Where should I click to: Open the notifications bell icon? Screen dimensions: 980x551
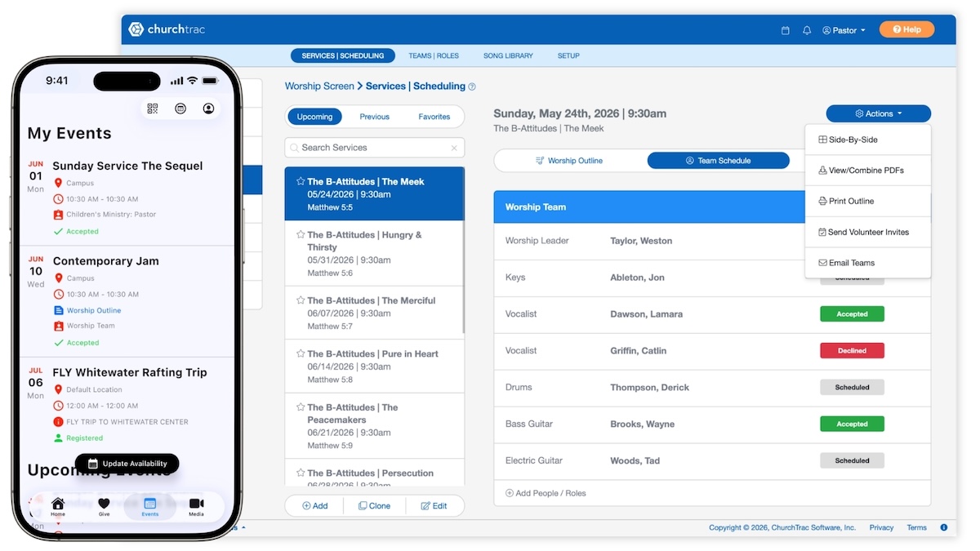click(807, 30)
